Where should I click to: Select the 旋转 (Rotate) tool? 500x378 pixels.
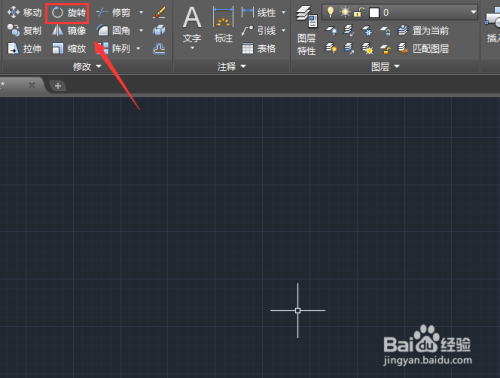tap(69, 13)
